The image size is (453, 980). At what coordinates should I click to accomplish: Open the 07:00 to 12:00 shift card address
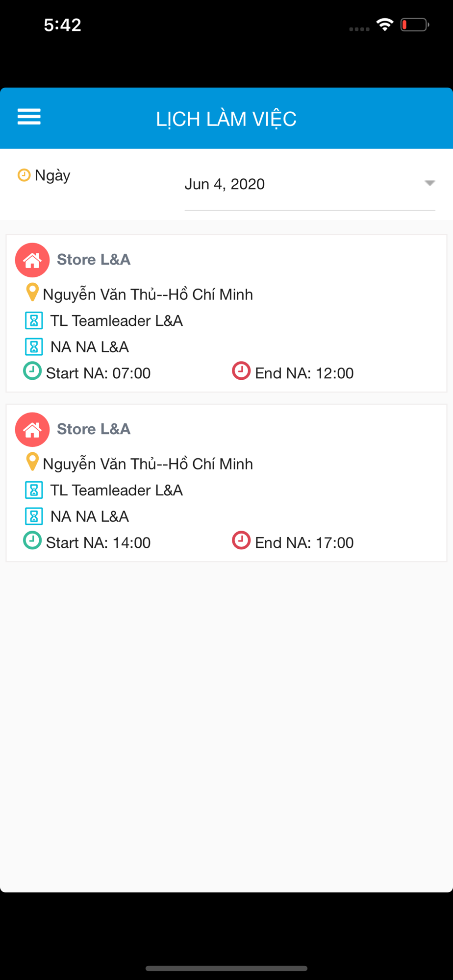point(148,294)
